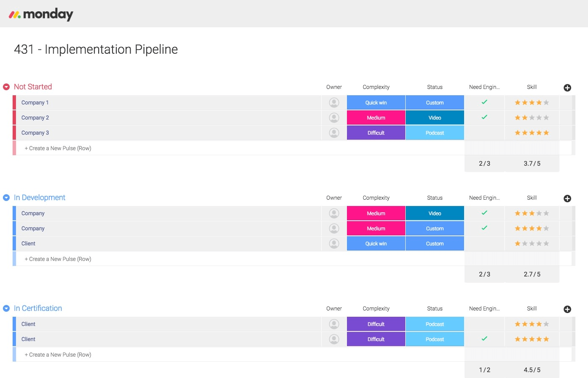Open Status dropdown for Company 1

(x=435, y=102)
